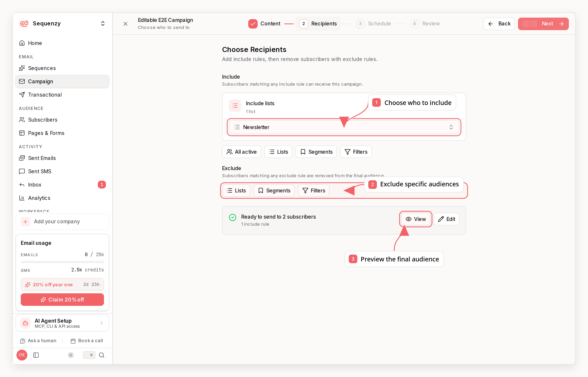The width and height of the screenshot is (588, 377).
Task: Add an include rule by Filters
Action: pos(356,152)
